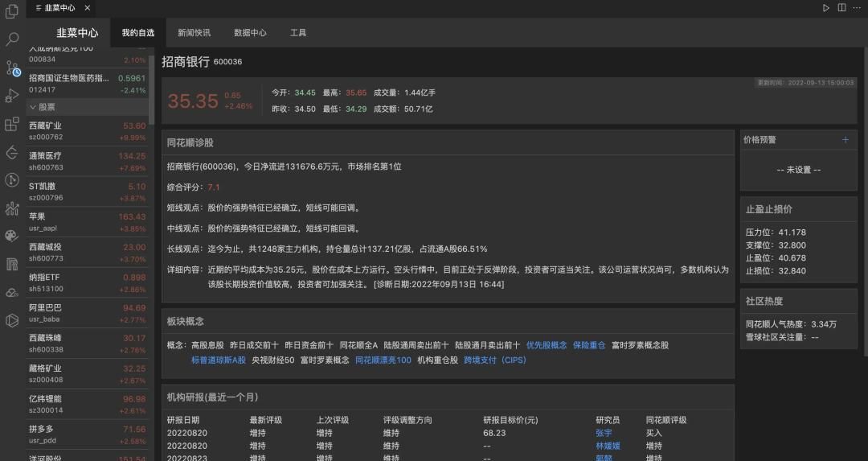Select fund 招商国证生物医药指 012417
This screenshot has width=868, height=461.
(87, 84)
